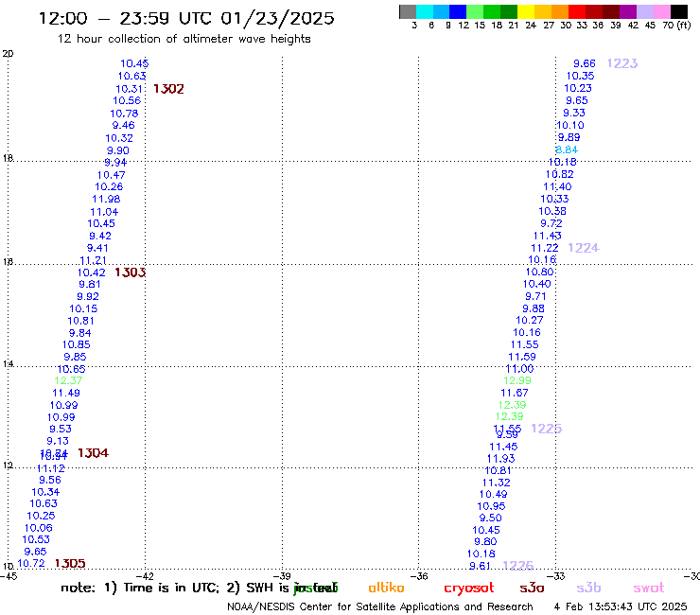Click the wave height reading 10.23
The width and height of the screenshot is (700, 615).
(x=578, y=88)
